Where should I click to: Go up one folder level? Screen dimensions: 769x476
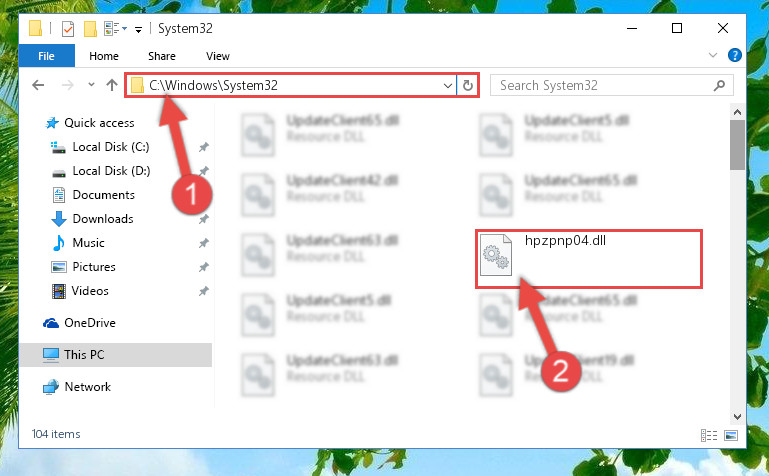click(x=112, y=85)
